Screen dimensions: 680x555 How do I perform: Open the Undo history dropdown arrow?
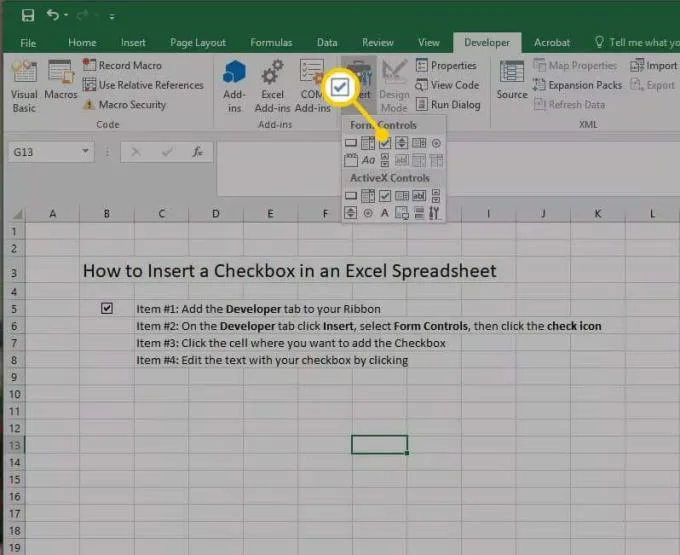point(66,17)
